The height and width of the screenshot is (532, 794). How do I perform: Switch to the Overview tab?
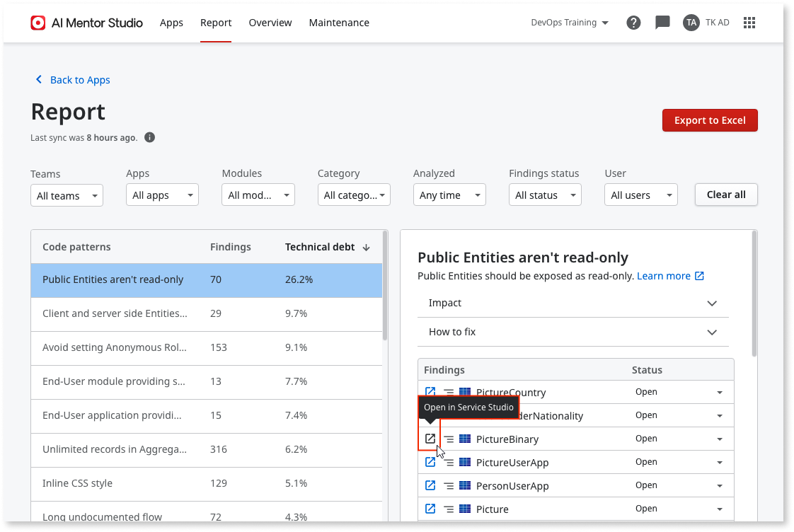click(270, 23)
